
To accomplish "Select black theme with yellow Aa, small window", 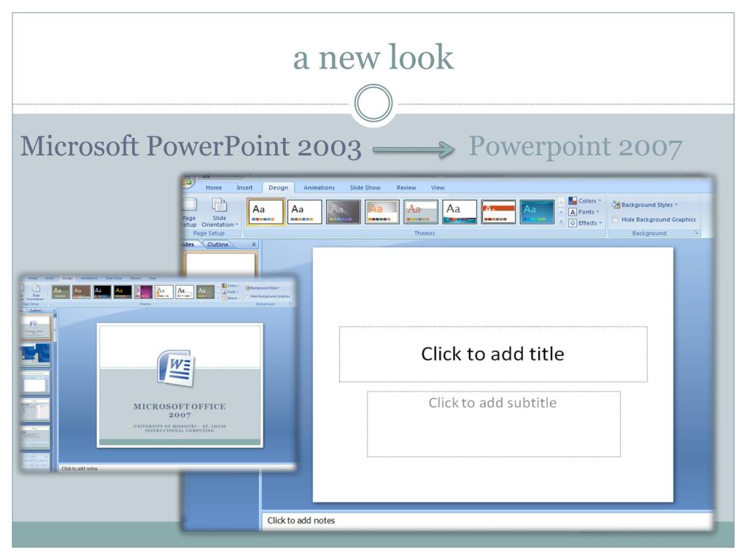I will pyautogui.click(x=123, y=292).
